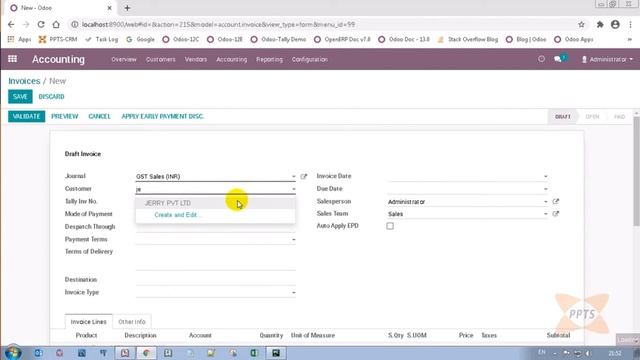This screenshot has height=360, width=640.
Task: Expand the Invoice Type dropdown
Action: (293, 293)
